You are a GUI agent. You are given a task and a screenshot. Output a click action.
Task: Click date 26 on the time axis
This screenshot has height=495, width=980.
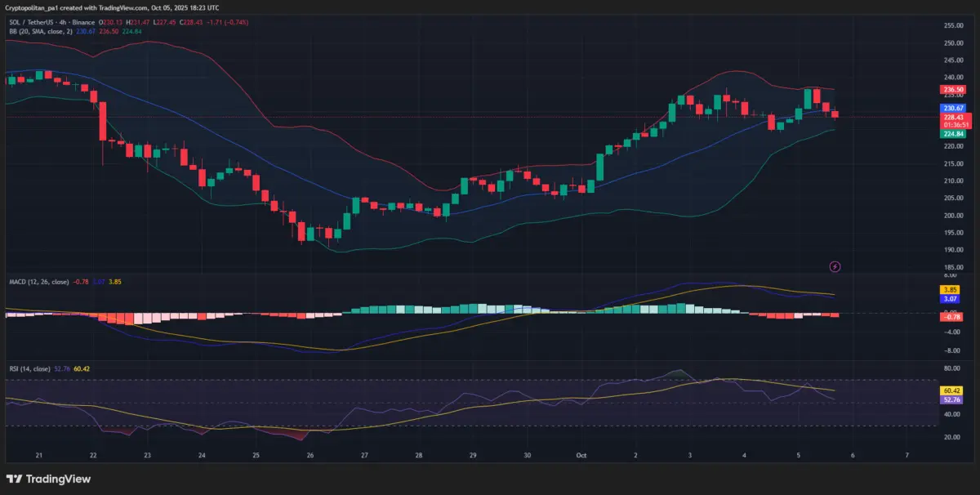[x=310, y=454]
